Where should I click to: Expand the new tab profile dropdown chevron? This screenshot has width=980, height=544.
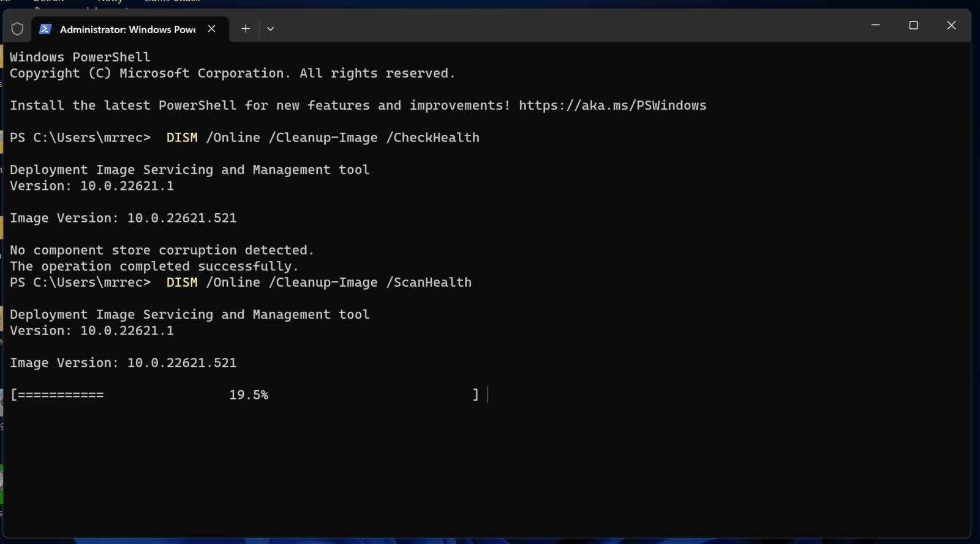click(270, 29)
